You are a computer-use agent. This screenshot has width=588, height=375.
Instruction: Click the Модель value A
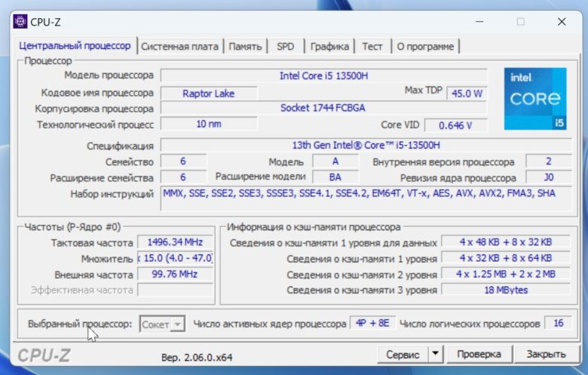click(335, 161)
